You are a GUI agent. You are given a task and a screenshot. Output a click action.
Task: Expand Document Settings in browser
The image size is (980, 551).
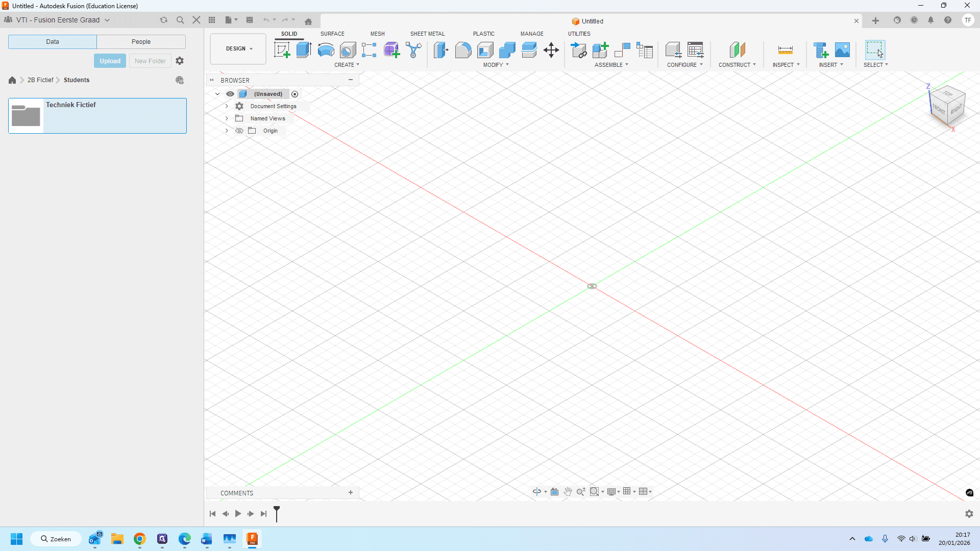click(227, 106)
